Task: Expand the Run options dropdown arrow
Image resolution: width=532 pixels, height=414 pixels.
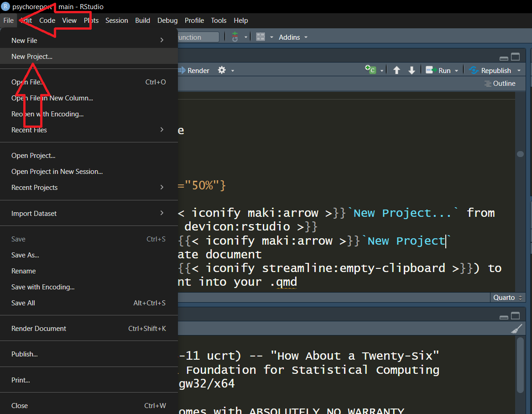Action: click(457, 71)
